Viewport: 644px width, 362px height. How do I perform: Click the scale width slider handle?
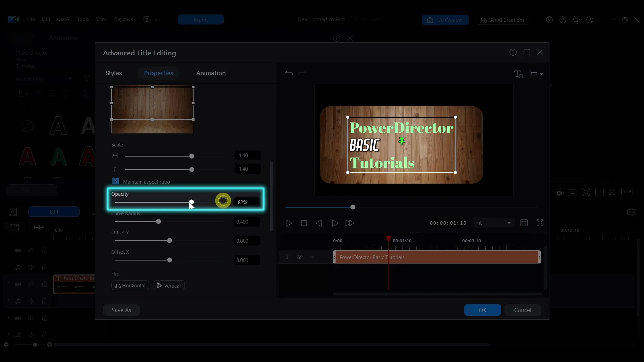(192, 156)
